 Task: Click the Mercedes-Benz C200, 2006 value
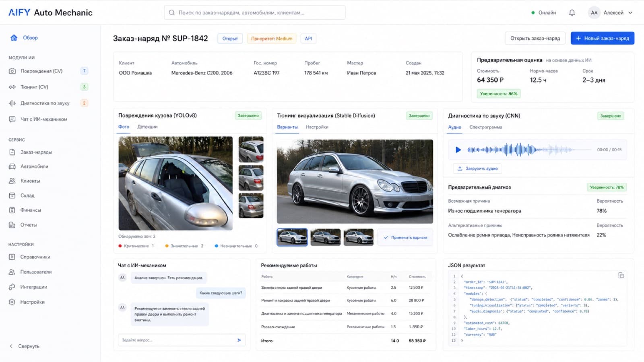(202, 73)
